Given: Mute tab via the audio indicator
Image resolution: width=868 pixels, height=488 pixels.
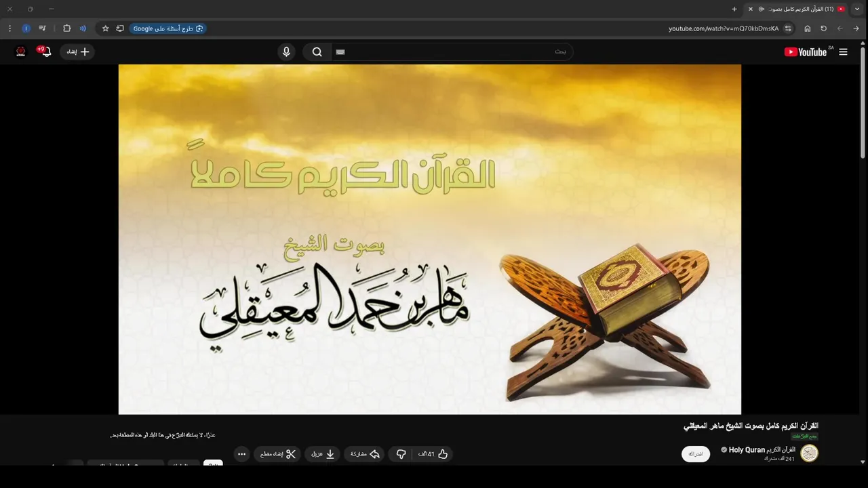Looking at the screenshot, I should click(x=762, y=9).
